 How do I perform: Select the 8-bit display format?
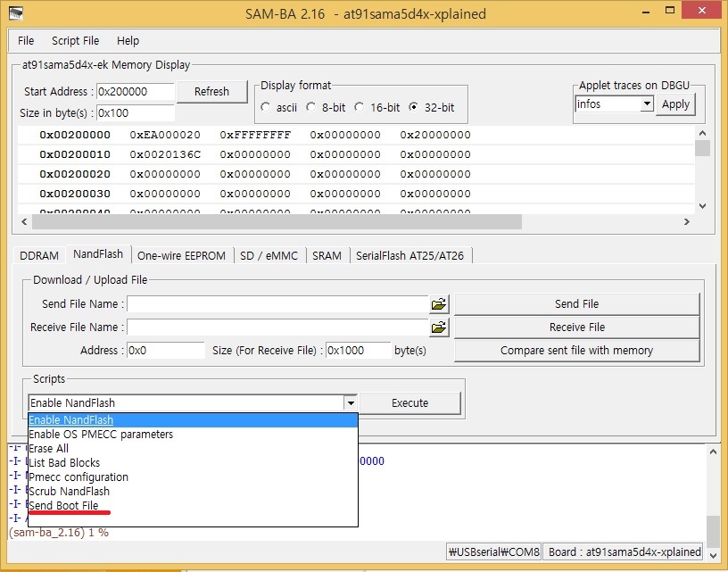(x=311, y=107)
